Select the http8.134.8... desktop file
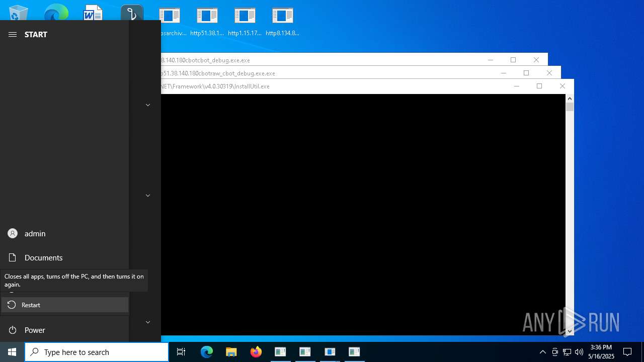This screenshot has height=362, width=644. 282,22
